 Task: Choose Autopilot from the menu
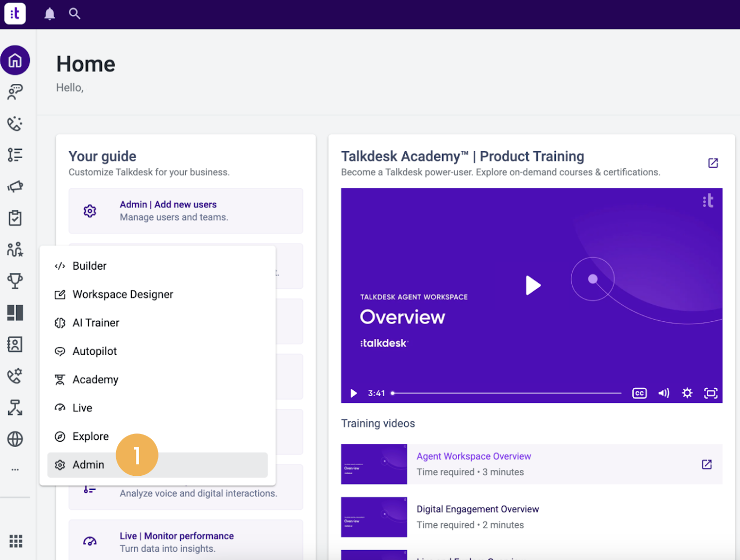(x=157, y=351)
